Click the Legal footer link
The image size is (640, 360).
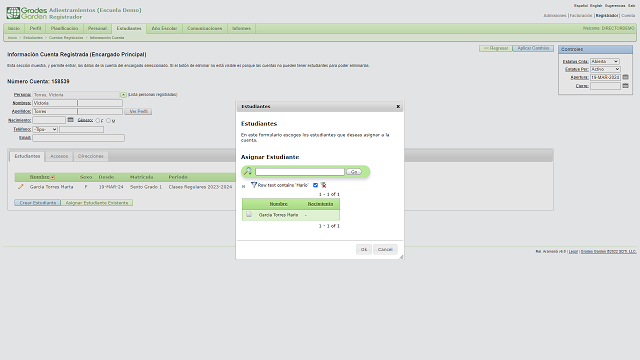(573, 251)
